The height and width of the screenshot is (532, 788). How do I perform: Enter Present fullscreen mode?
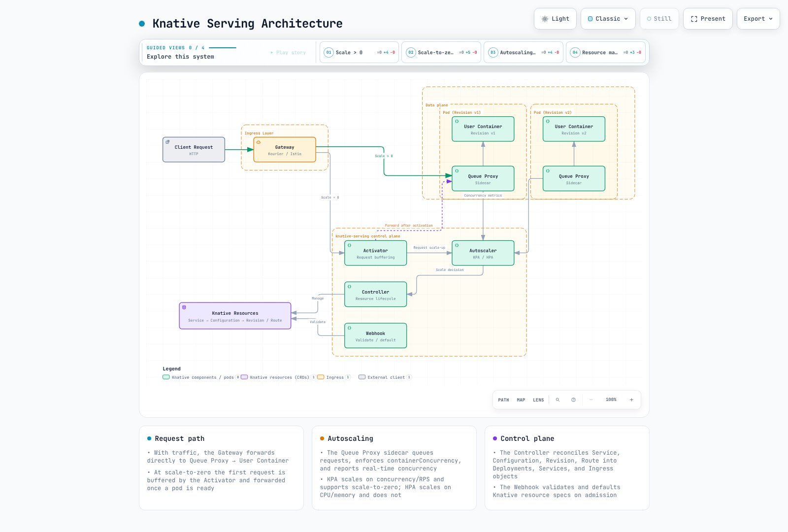[x=708, y=19]
